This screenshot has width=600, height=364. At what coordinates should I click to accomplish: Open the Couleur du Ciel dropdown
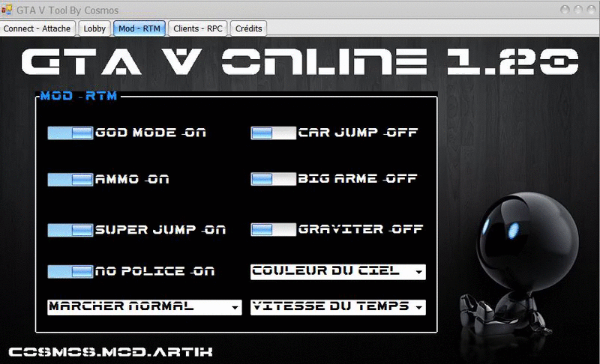point(338,272)
